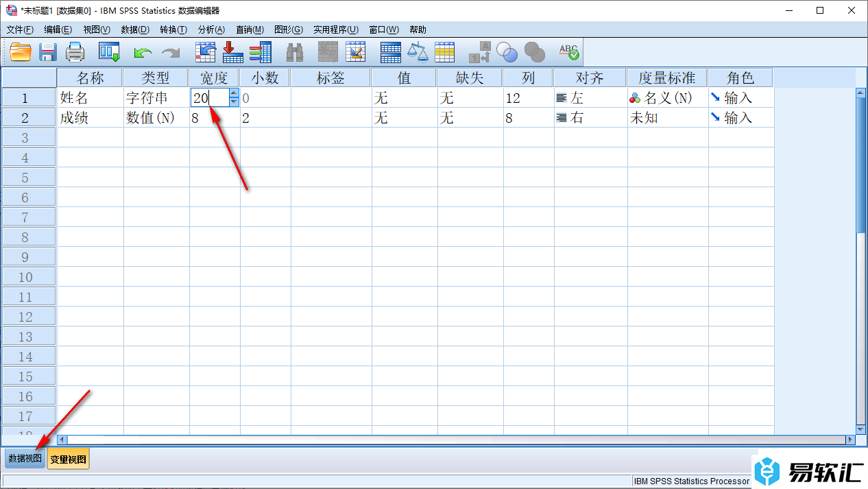Recall recently used dialogs icon
The width and height of the screenshot is (868, 489).
tap(109, 52)
